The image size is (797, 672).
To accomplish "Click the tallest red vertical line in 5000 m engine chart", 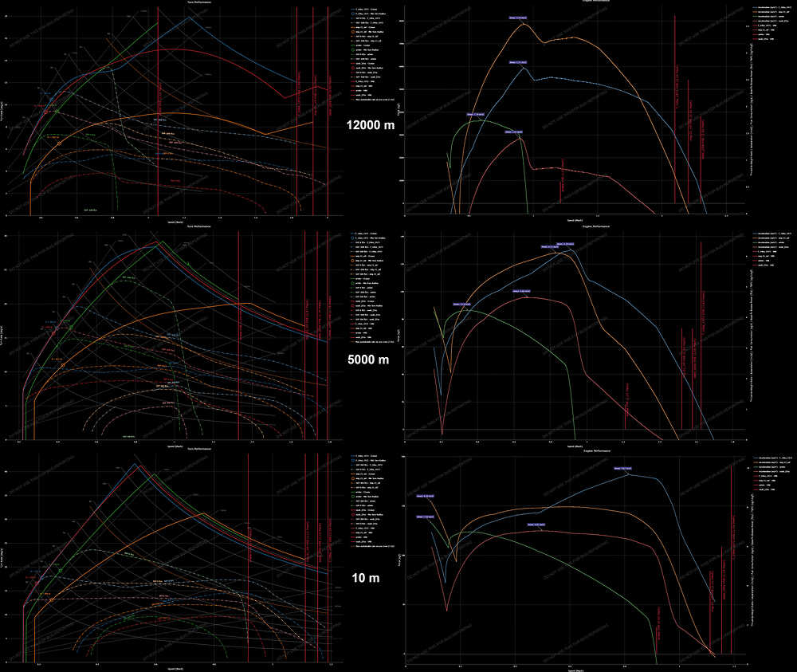I will [701, 335].
